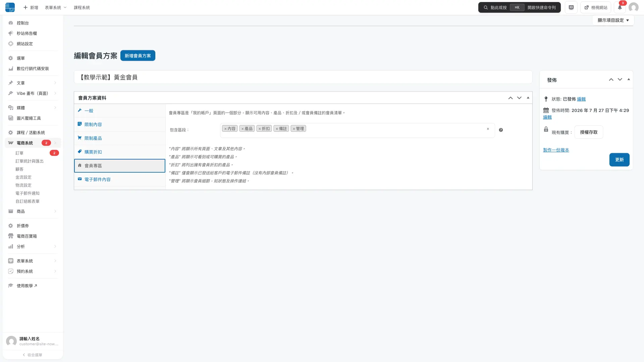Remove the 產品 section tag
This screenshot has width=644, height=362.
243,129
